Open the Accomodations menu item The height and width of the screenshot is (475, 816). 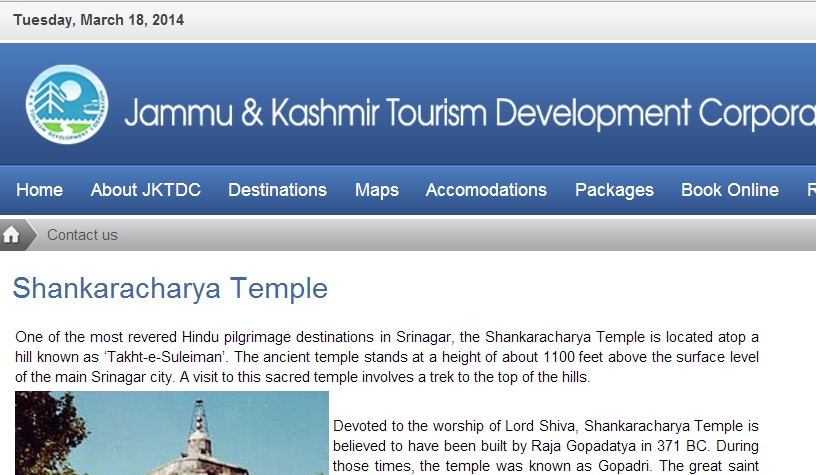(486, 190)
